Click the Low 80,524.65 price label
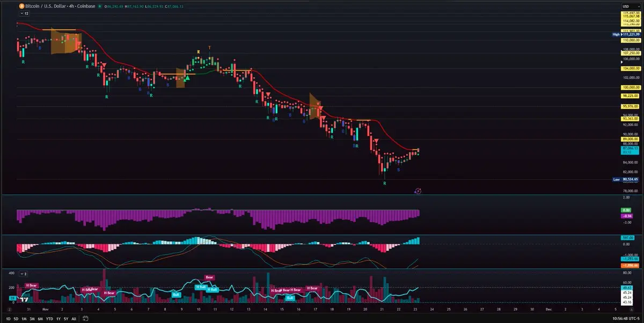 click(x=626, y=180)
